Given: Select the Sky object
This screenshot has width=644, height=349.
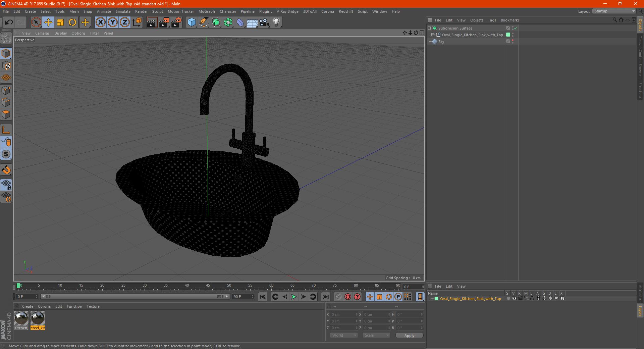Looking at the screenshot, I should tap(441, 42).
